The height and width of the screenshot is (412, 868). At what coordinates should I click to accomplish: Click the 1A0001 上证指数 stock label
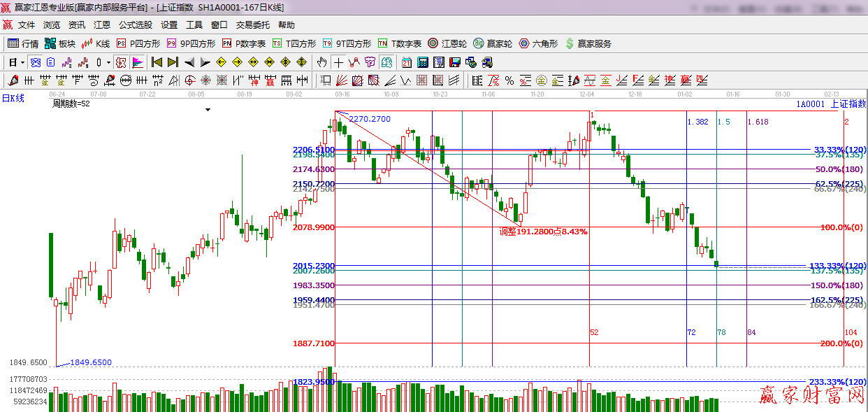831,104
